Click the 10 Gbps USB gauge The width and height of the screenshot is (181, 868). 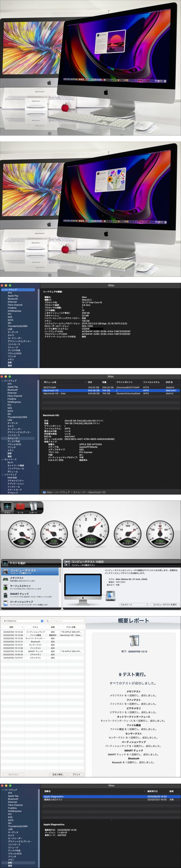click(x=22, y=534)
